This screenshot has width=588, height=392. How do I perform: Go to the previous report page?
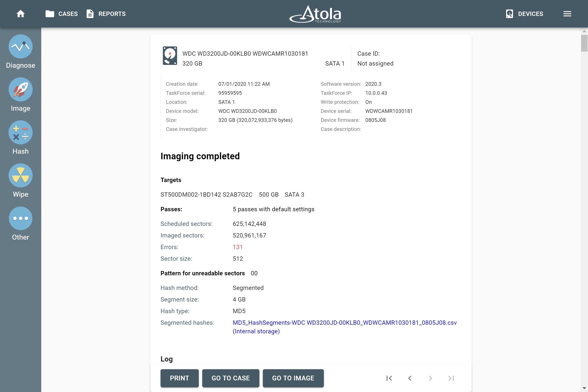(410, 378)
